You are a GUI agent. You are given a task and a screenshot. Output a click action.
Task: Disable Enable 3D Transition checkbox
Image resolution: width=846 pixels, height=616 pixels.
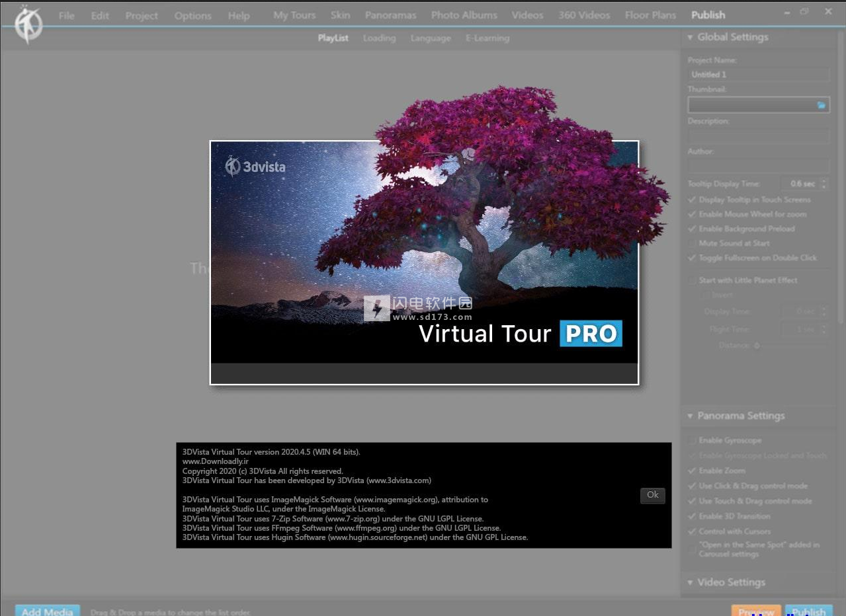(x=693, y=516)
